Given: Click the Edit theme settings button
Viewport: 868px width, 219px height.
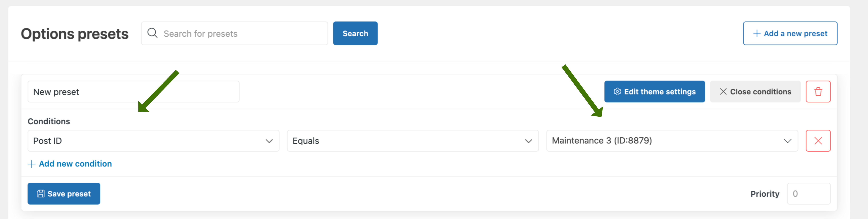Looking at the screenshot, I should pos(654,92).
